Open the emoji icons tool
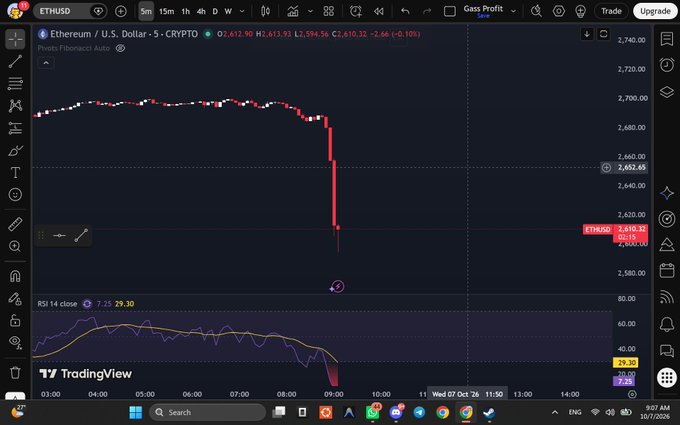Screen dimensions: 680x425 pyautogui.click(x=15, y=194)
